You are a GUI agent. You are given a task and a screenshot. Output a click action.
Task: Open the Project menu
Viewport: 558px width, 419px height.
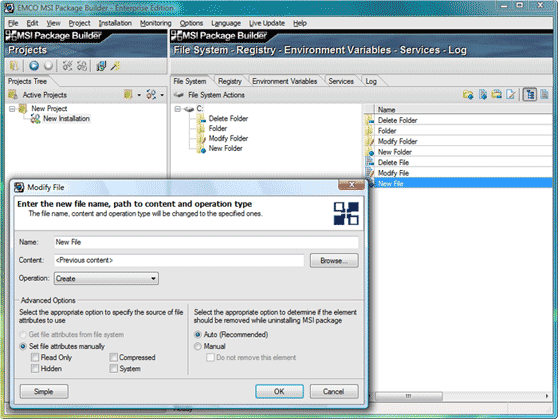[79, 23]
